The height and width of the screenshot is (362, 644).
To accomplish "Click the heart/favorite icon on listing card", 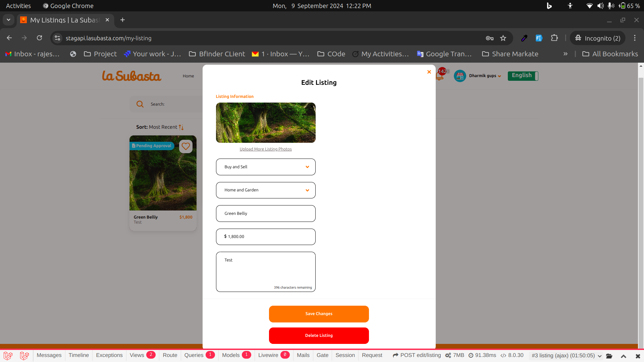I will (x=185, y=146).
